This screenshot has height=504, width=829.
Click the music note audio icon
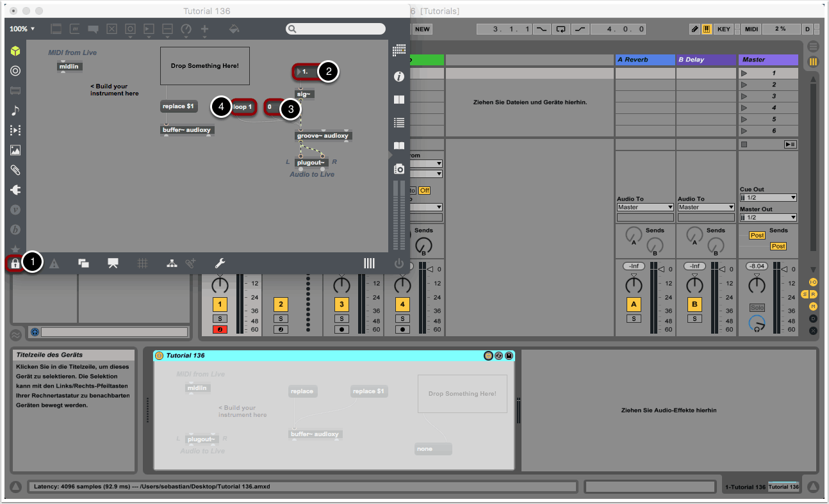point(15,111)
